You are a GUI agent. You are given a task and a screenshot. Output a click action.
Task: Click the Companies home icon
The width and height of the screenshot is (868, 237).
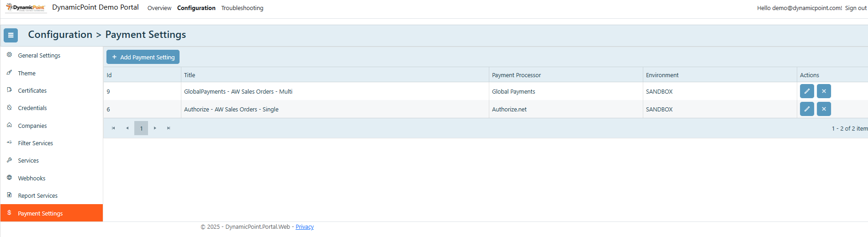click(x=9, y=125)
